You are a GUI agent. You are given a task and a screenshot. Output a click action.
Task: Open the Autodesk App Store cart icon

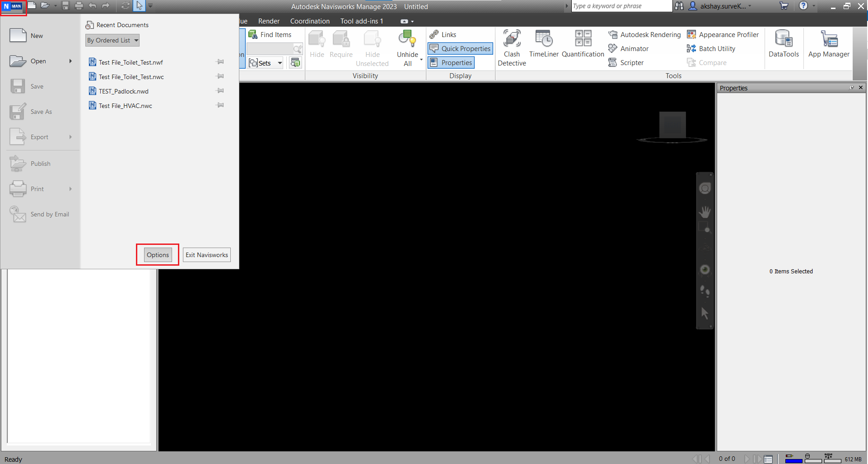click(x=784, y=6)
